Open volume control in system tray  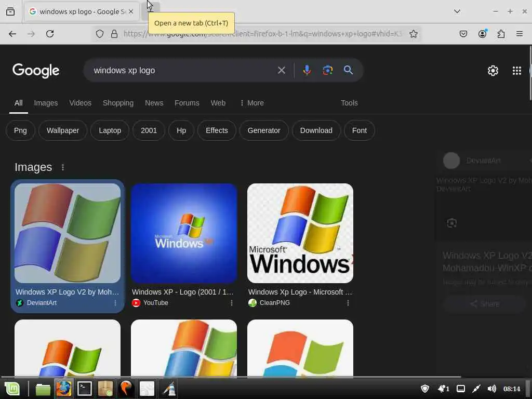pos(491,389)
